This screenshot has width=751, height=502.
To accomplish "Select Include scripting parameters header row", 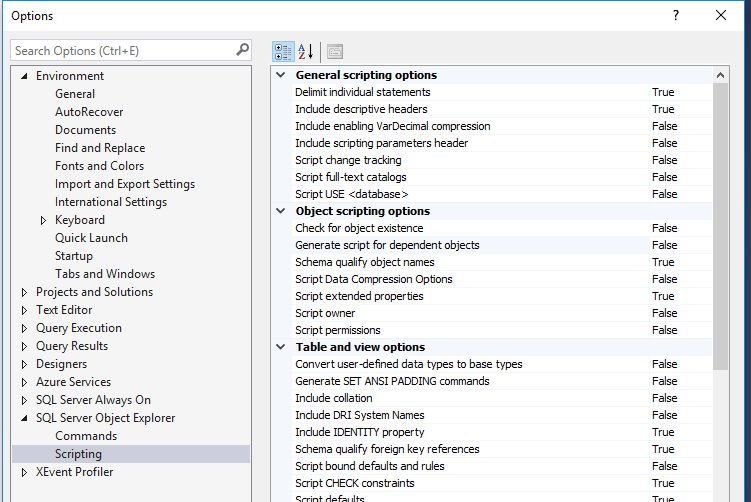I will 381,143.
